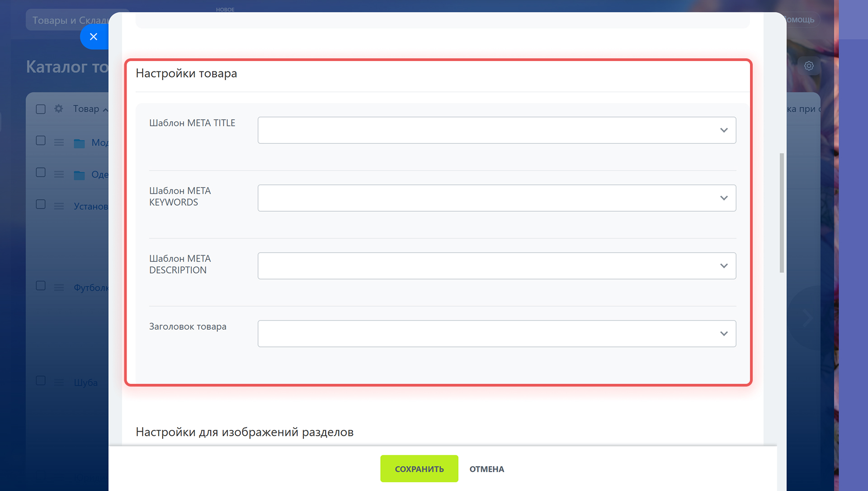Check the Футбол... row checkbox

click(41, 286)
